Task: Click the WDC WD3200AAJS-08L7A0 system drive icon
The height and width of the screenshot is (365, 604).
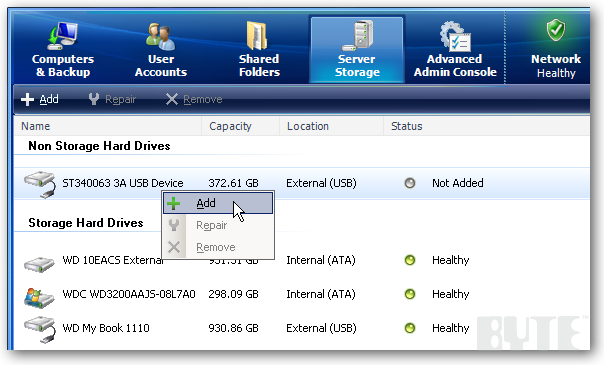Action: [x=39, y=297]
